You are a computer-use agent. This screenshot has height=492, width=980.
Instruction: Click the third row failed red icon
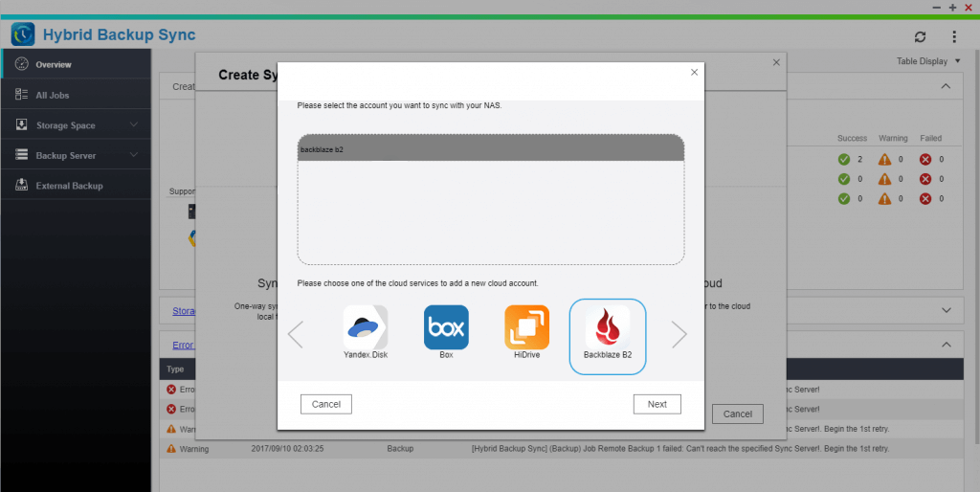click(x=925, y=199)
